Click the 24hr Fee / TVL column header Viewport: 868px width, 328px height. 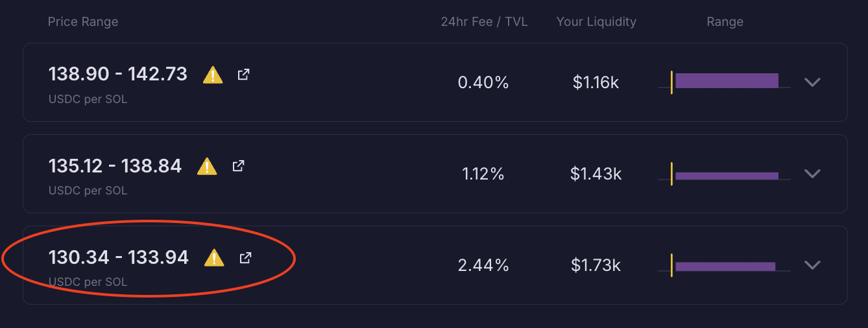pyautogui.click(x=484, y=22)
